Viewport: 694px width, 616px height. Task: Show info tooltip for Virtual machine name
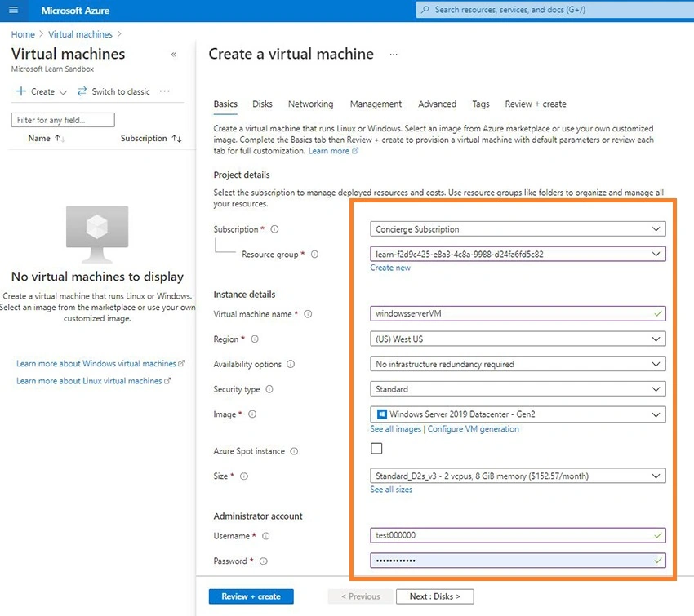[x=308, y=314]
